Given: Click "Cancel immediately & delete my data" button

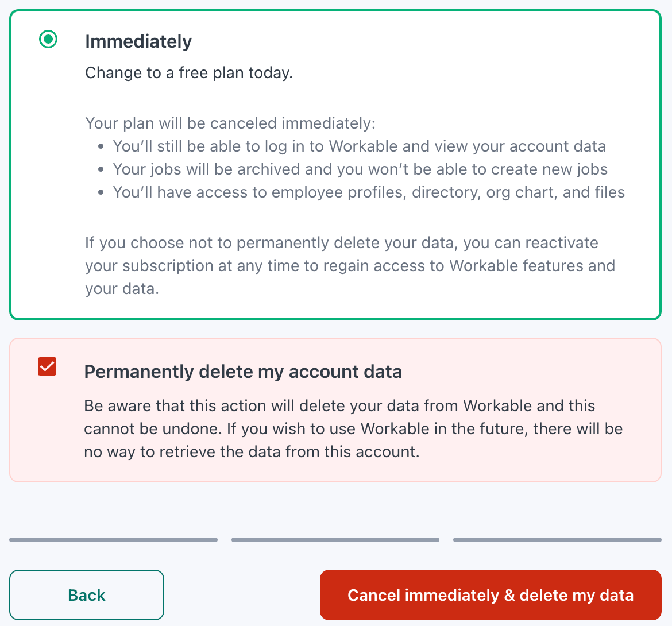Looking at the screenshot, I should (x=491, y=595).
